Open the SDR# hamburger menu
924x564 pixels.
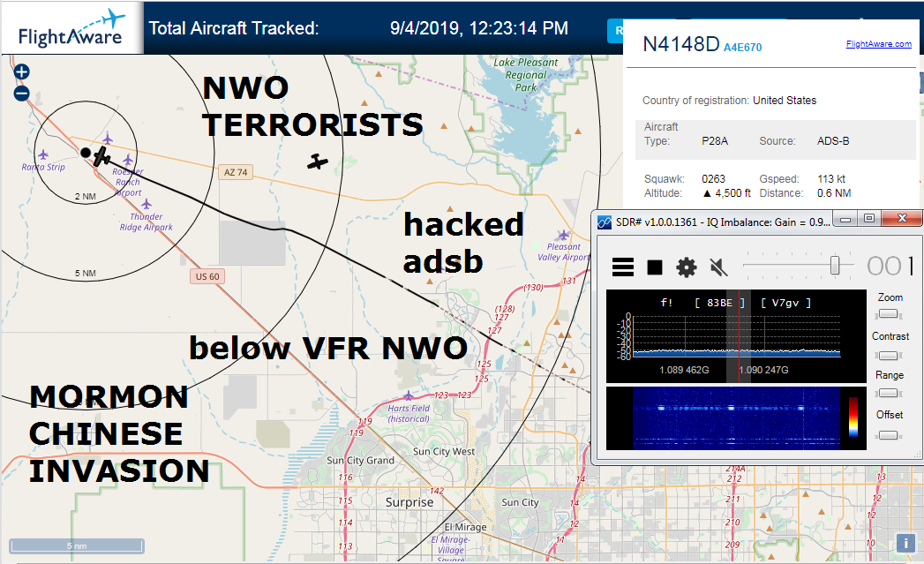tap(623, 267)
